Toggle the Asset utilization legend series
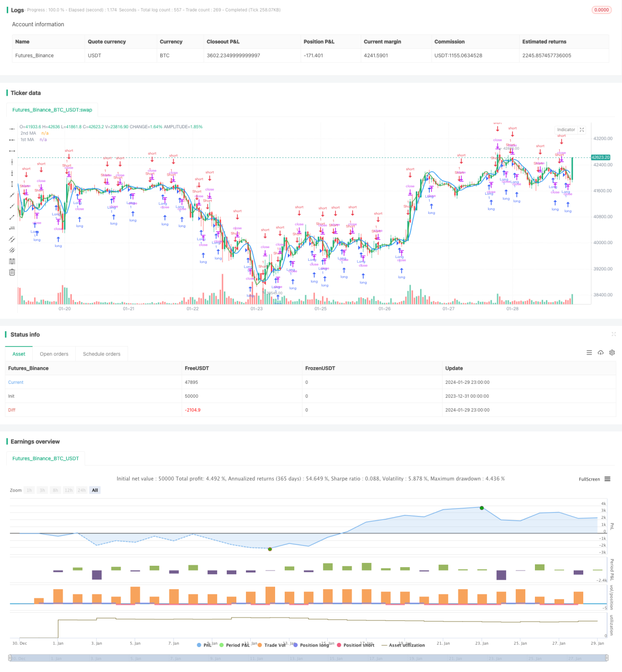This screenshot has width=622, height=672. pos(403,645)
